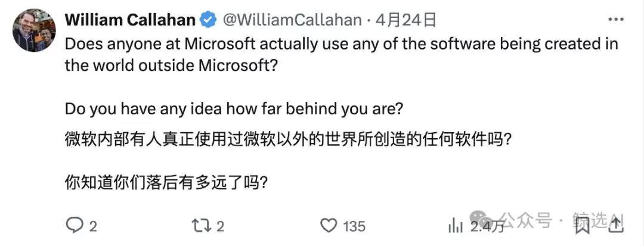This screenshot has height=246, width=644.
Task: Open William Callahan's profile avatar photo
Action: pos(34,31)
